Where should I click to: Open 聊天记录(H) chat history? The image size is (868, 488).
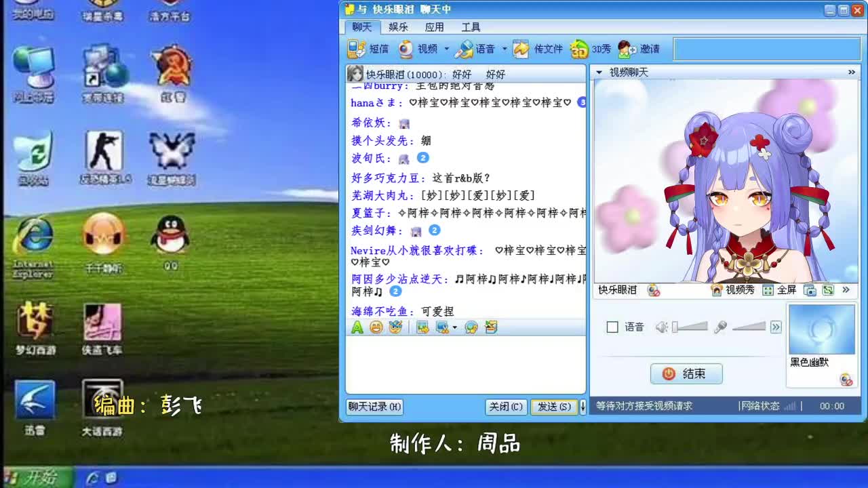(374, 407)
